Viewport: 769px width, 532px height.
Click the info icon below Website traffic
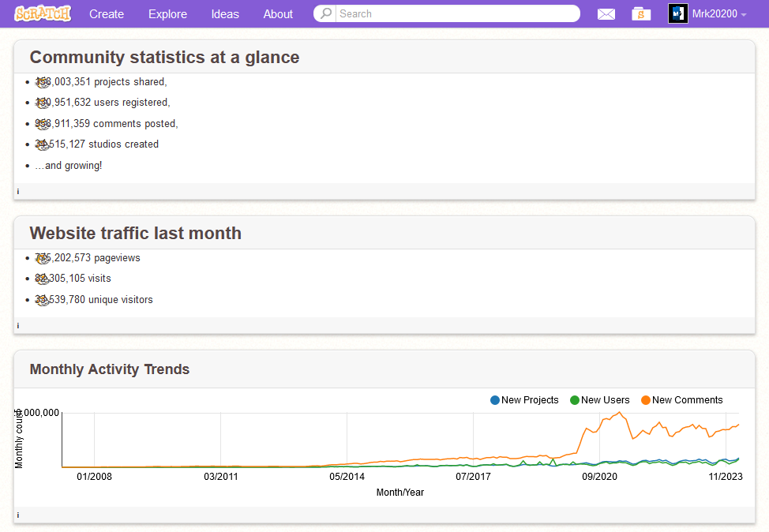17,325
